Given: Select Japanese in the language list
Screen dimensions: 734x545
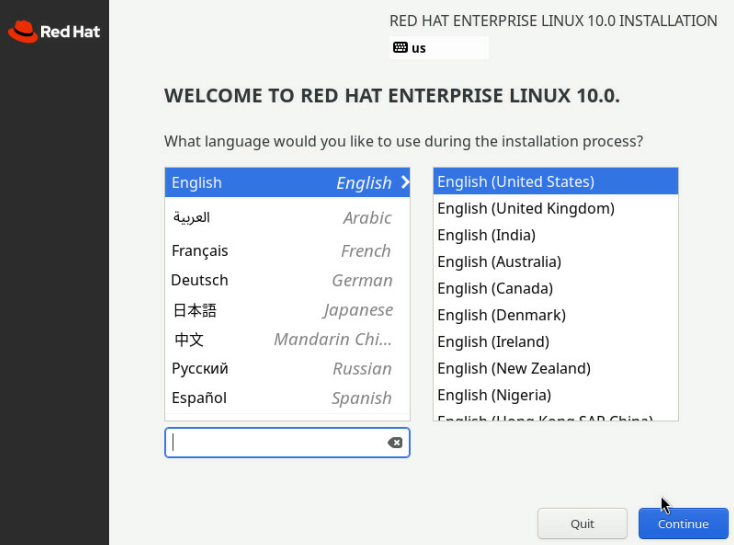Looking at the screenshot, I should pos(287,310).
